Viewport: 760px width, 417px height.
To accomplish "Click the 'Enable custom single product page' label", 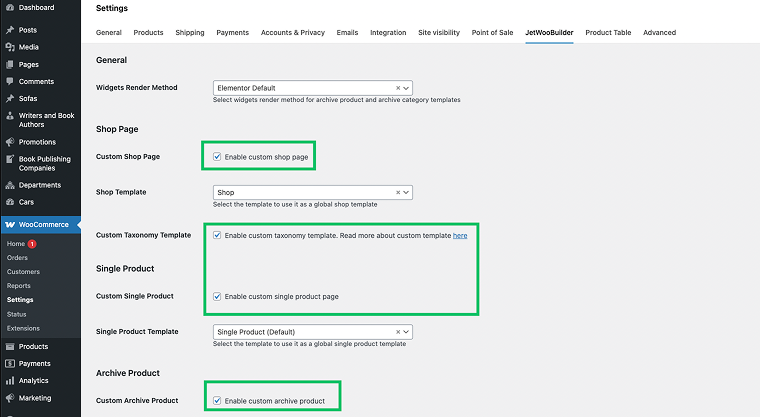I will [282, 297].
